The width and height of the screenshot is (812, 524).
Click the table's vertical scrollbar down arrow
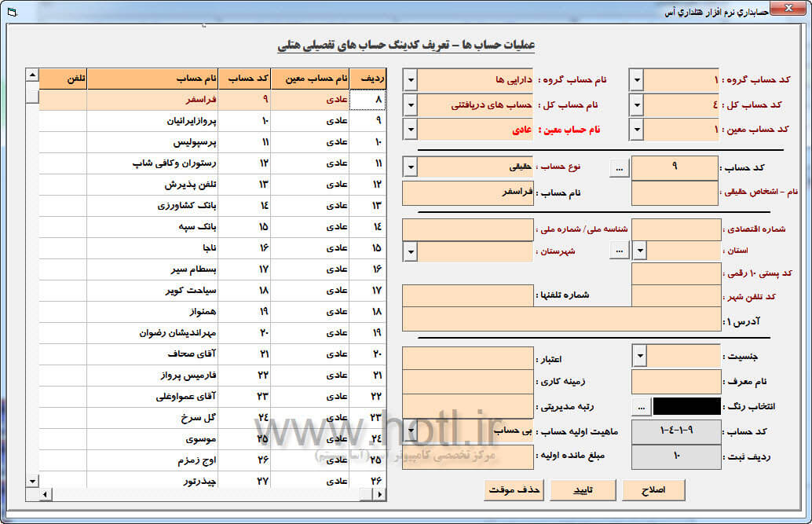pos(32,482)
